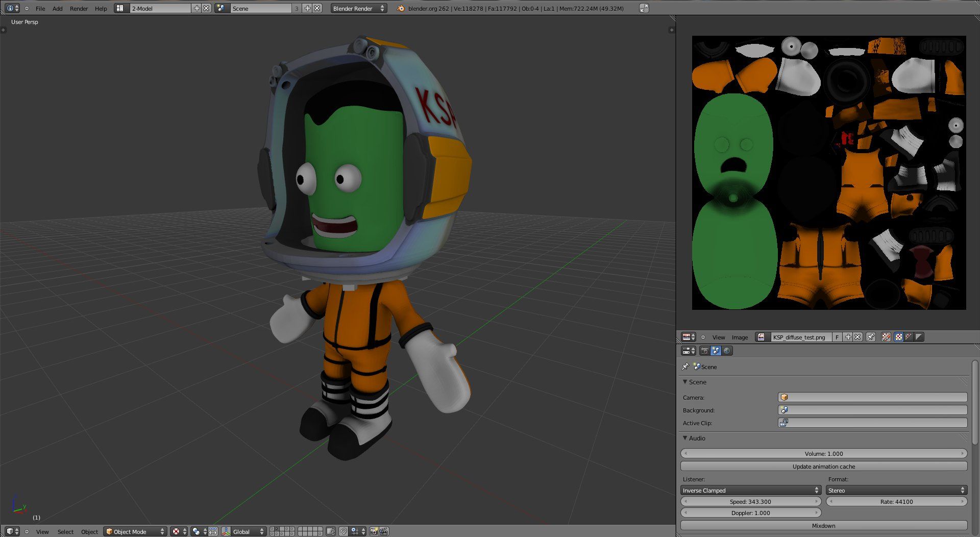
Task: Open the Object menu in 3D viewport
Action: click(89, 531)
